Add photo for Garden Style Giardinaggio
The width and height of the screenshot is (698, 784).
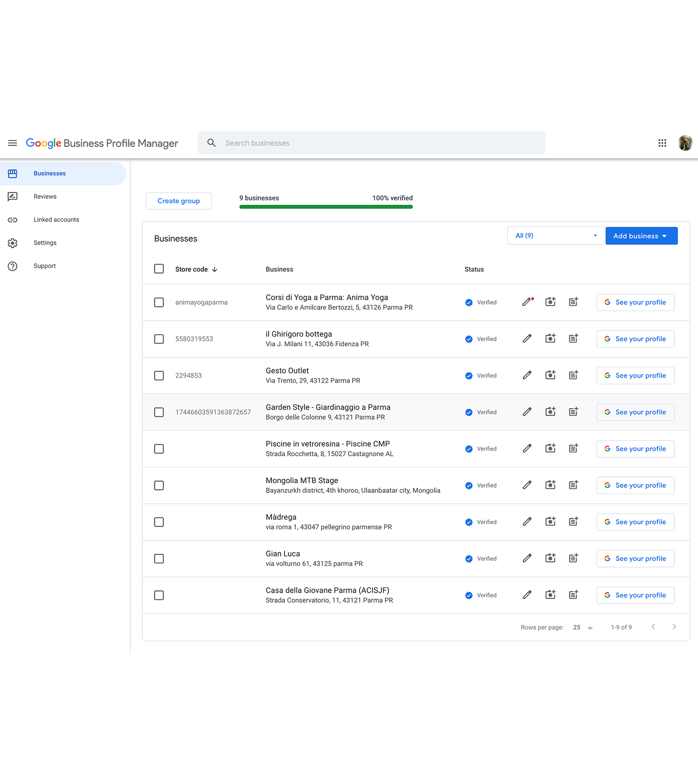point(550,412)
